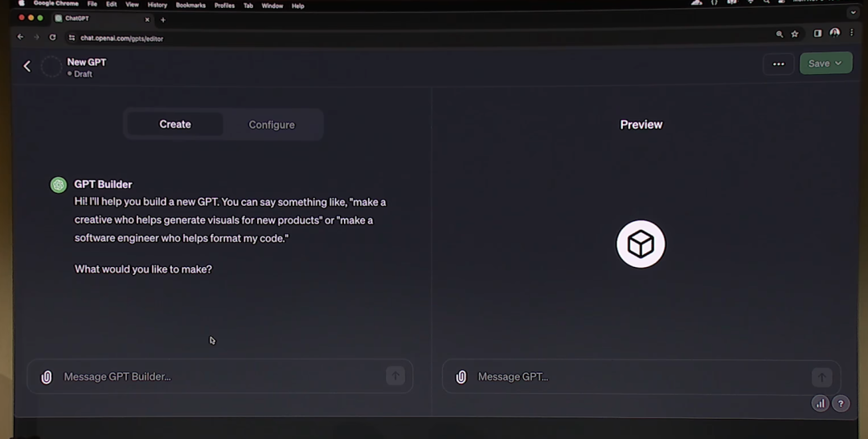Go back using the left chevron beside New GPT
The width and height of the screenshot is (868, 439).
point(27,67)
